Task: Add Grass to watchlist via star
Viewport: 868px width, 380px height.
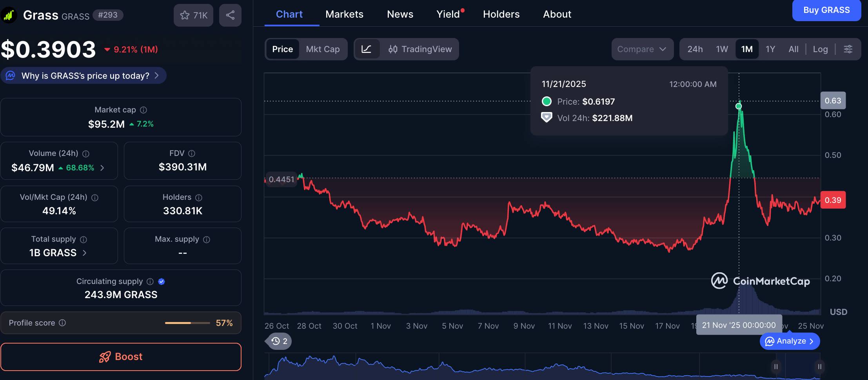Action: pos(193,15)
